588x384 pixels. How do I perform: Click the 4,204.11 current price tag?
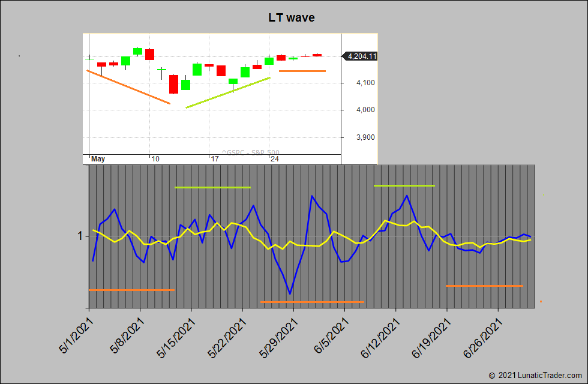tap(360, 56)
